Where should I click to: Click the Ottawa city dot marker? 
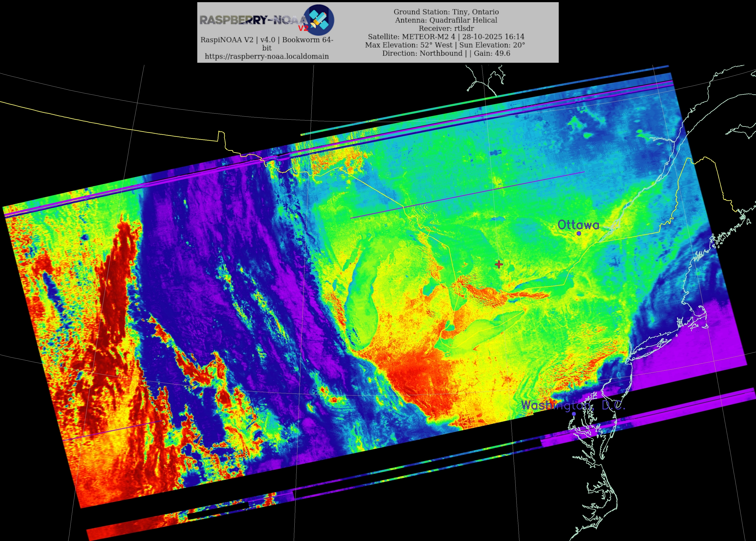point(579,234)
